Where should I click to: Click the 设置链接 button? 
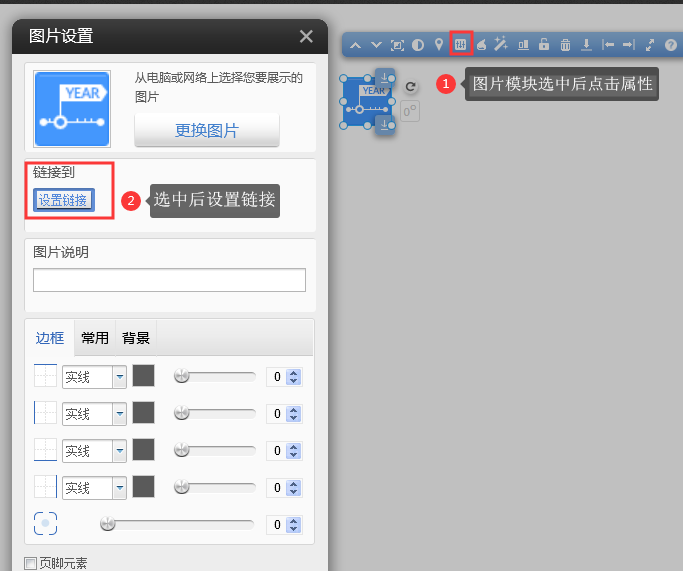point(63,200)
